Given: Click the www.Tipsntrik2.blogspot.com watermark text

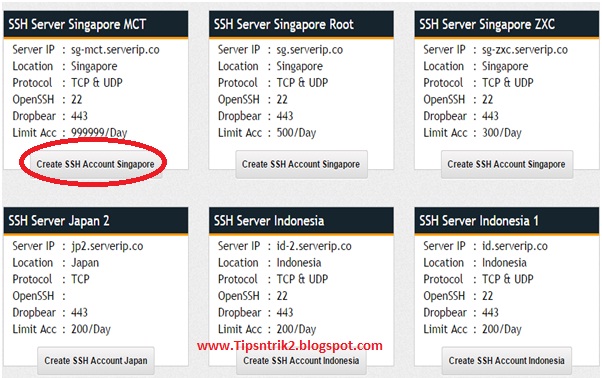Looking at the screenshot, I should (x=290, y=346).
